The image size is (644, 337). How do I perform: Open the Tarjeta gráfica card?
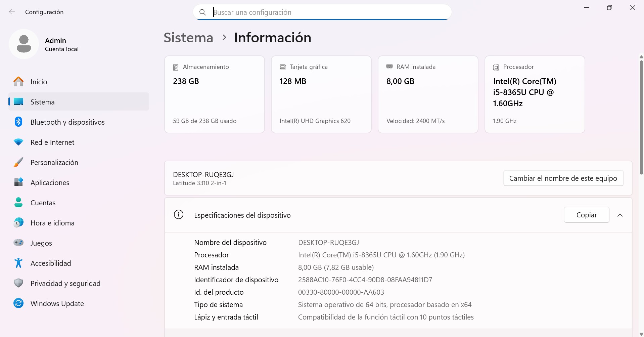pyautogui.click(x=321, y=94)
